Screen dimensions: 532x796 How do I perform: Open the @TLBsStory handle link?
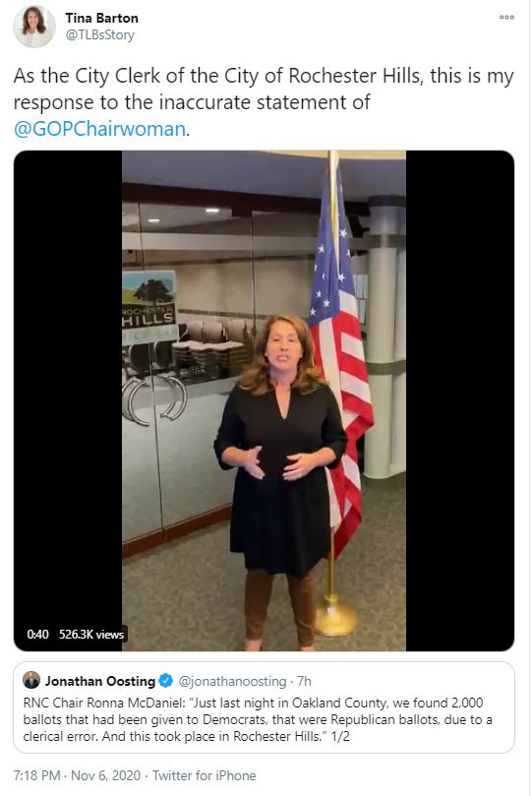pos(100,35)
